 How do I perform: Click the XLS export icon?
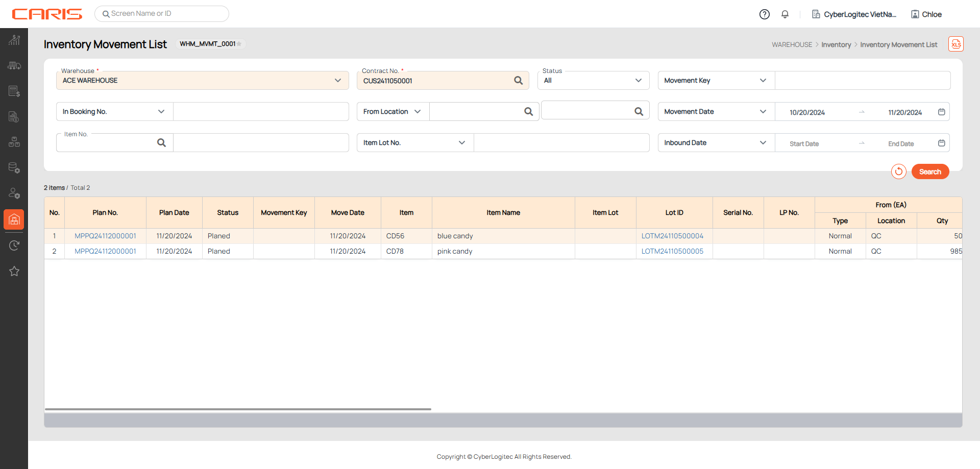point(955,44)
